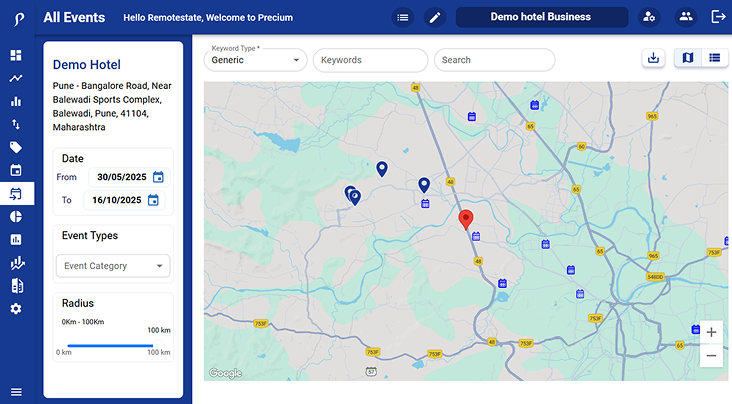The width and height of the screenshot is (732, 404).
Task: Open the trend line chart sidebar icon
Action: tap(16, 78)
